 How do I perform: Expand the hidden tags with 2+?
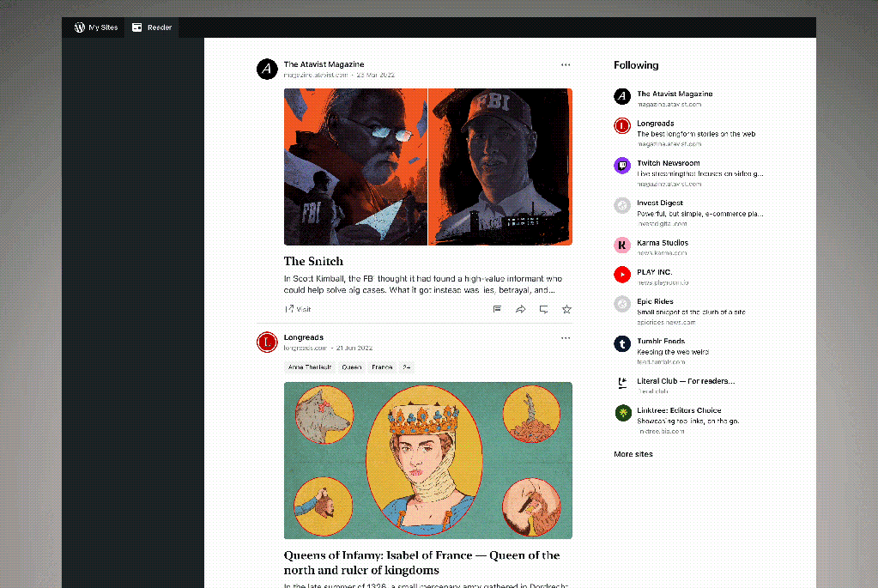coord(406,367)
